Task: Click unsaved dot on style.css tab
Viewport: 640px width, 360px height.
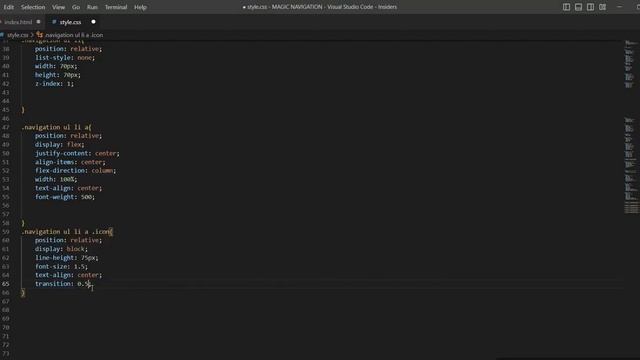Action: point(93,22)
